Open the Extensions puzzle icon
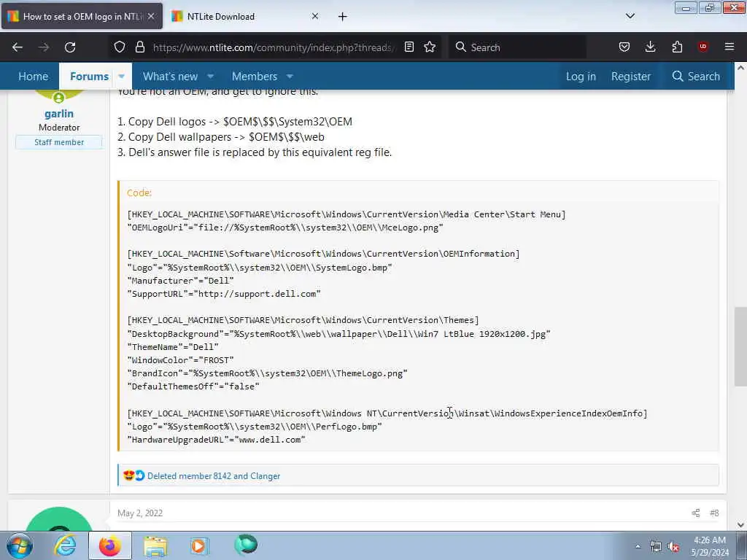 [677, 47]
